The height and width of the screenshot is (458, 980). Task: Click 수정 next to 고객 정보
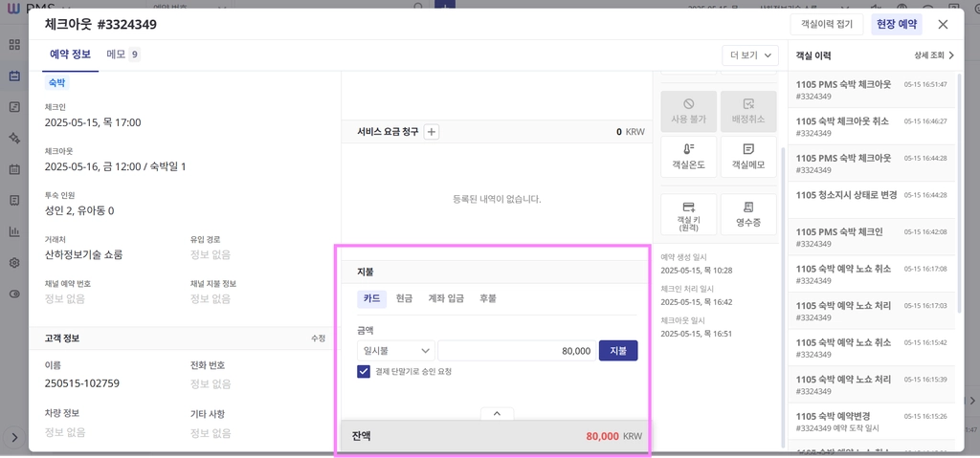pos(318,338)
